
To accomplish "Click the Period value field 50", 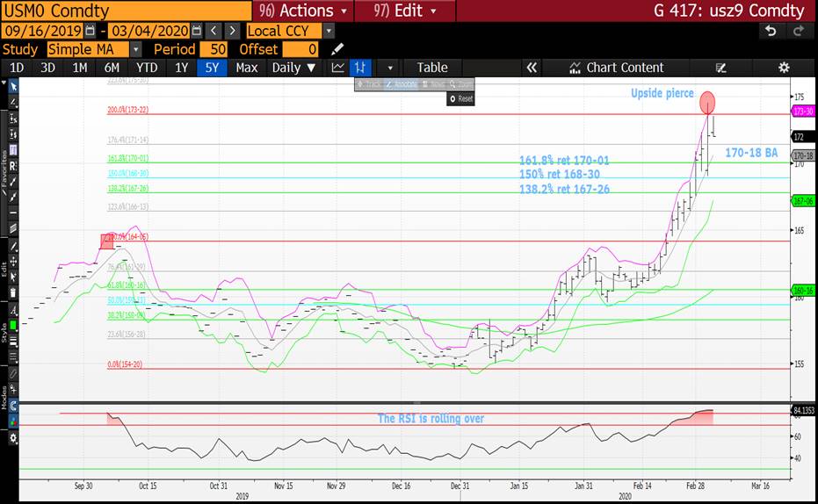I will [214, 49].
